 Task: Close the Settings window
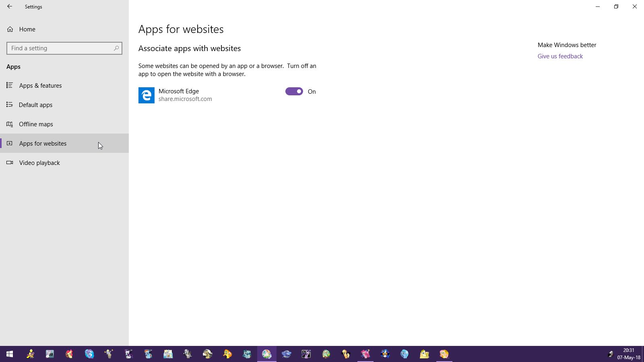635,6
